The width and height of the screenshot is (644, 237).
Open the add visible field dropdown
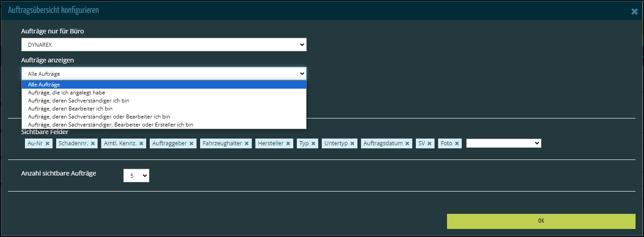click(504, 143)
